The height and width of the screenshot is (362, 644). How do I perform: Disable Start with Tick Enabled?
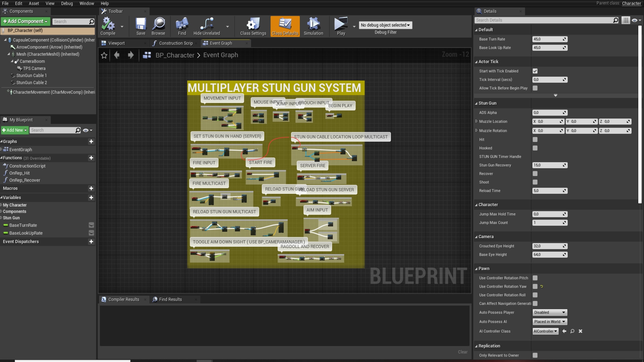click(x=535, y=71)
